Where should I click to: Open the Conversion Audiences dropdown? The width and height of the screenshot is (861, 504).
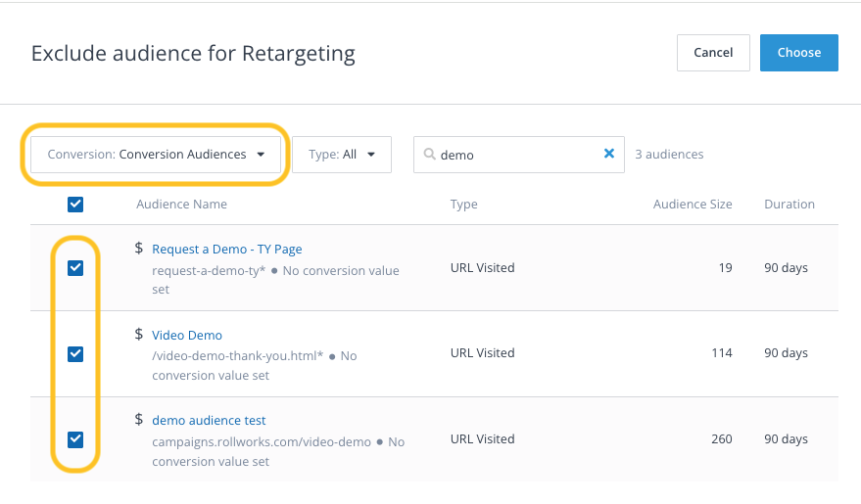coord(156,155)
